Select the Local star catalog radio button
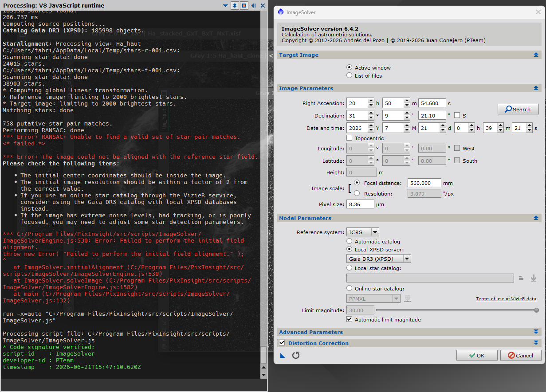This screenshot has height=392, width=546. [x=350, y=268]
